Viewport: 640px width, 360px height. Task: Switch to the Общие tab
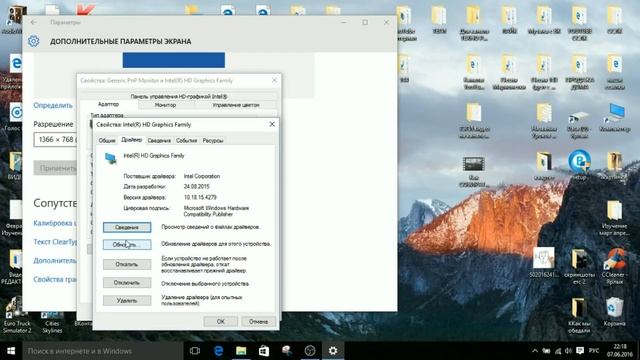tap(107, 140)
